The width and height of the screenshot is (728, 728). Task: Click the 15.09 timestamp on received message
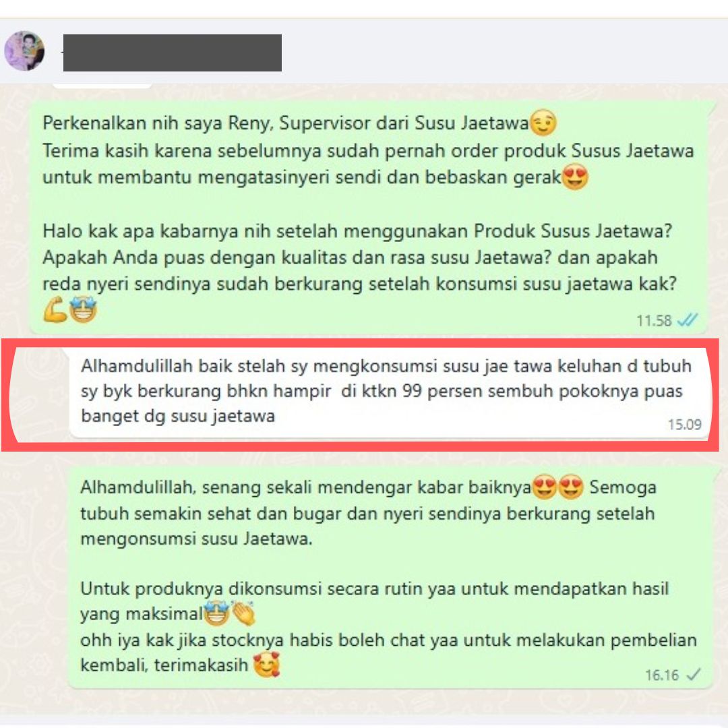684,425
